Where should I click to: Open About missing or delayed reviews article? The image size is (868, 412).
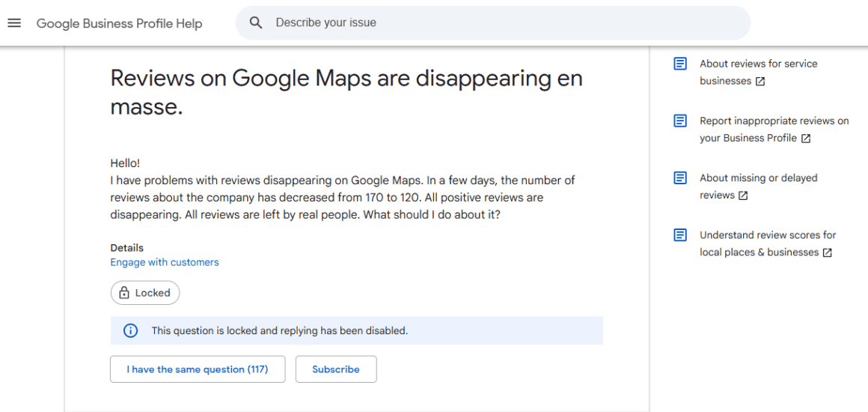click(x=758, y=187)
